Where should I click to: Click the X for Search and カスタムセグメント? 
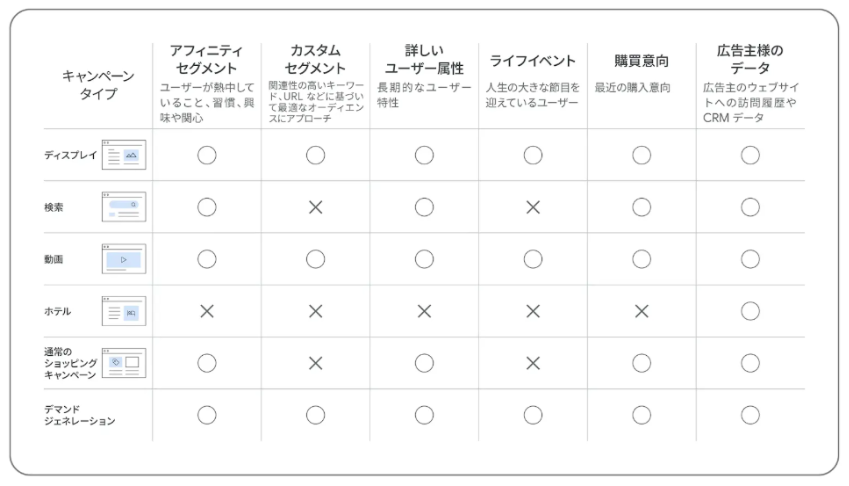[x=316, y=207]
